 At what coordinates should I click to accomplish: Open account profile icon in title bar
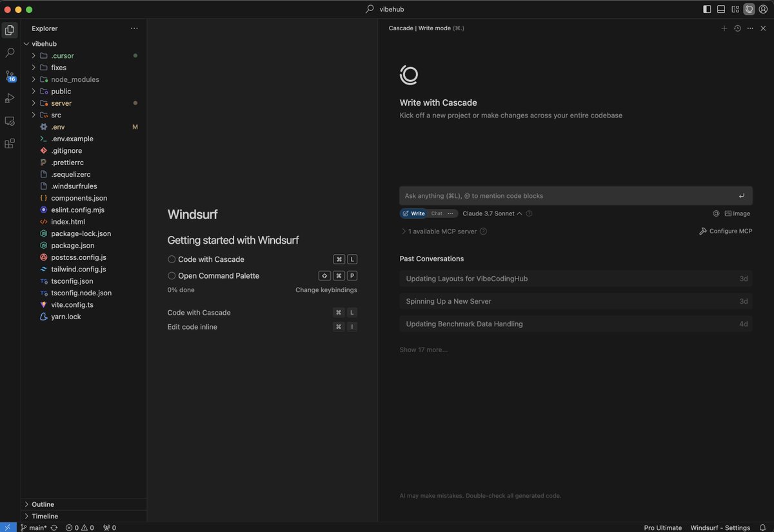coord(763,9)
